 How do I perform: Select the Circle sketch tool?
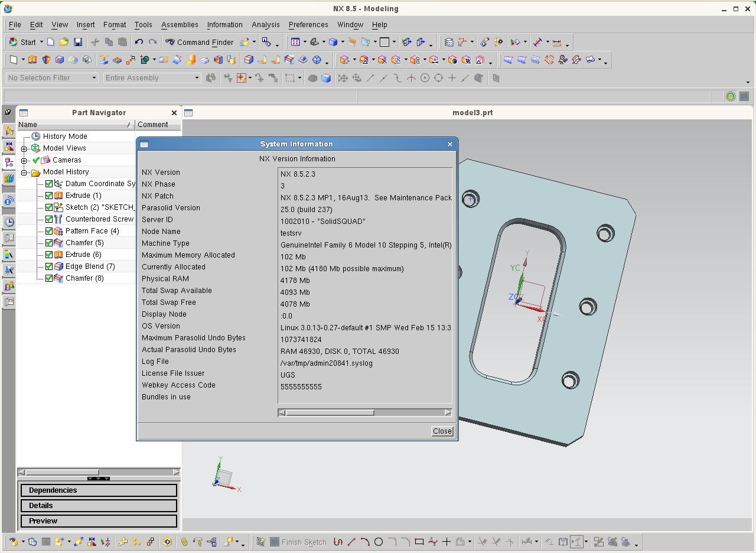pos(379,542)
